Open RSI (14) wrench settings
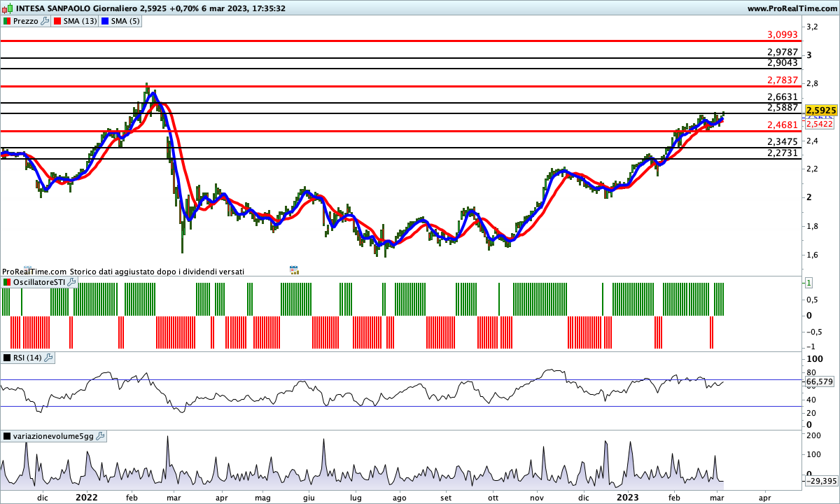The image size is (840, 504). (x=49, y=358)
